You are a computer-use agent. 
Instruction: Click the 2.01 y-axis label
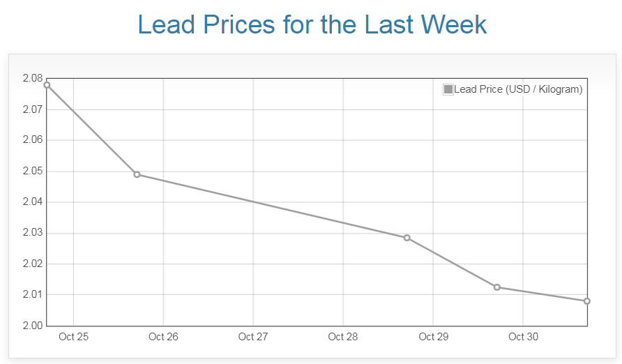pos(33,295)
